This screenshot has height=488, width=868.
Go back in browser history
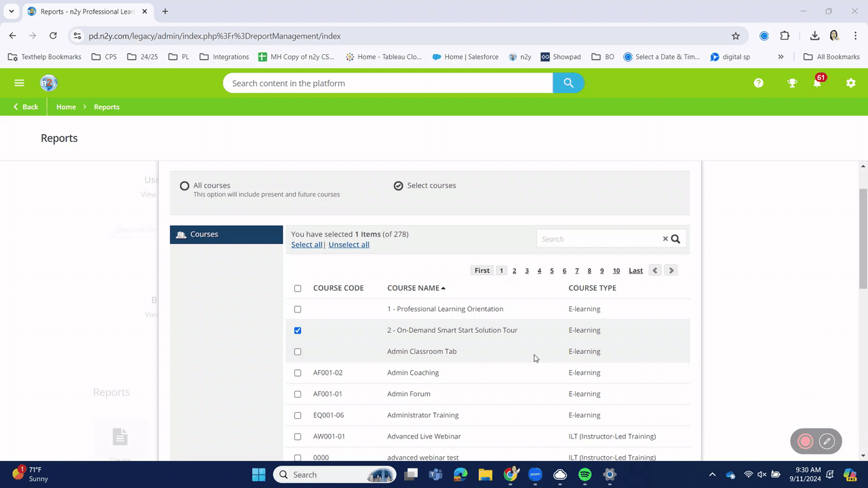click(x=12, y=36)
